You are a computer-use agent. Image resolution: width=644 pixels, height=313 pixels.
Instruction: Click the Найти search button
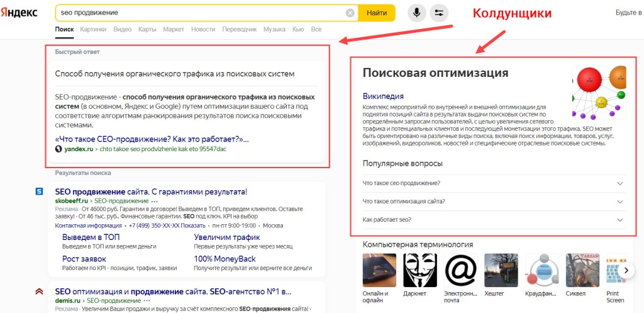(x=377, y=13)
